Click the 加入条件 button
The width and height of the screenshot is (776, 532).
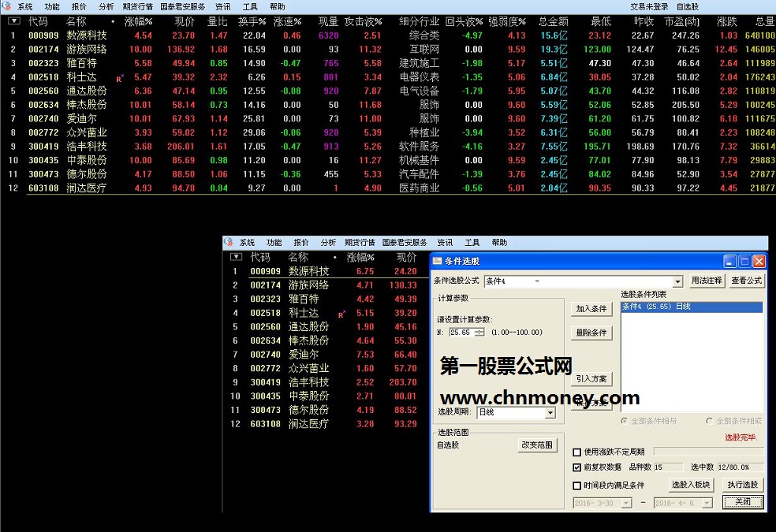tap(591, 308)
